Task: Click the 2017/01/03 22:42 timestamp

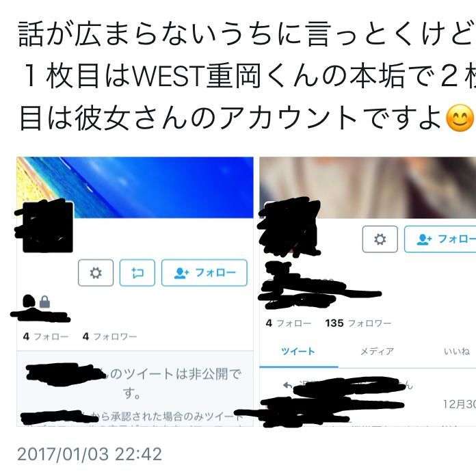Action: point(90,454)
